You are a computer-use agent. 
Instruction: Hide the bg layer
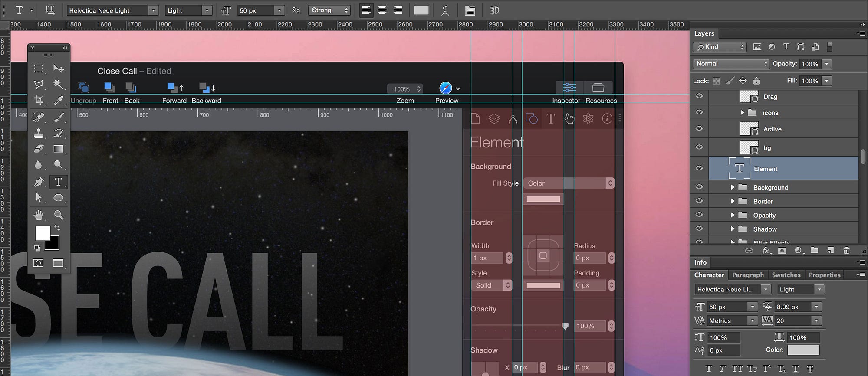[x=699, y=147]
